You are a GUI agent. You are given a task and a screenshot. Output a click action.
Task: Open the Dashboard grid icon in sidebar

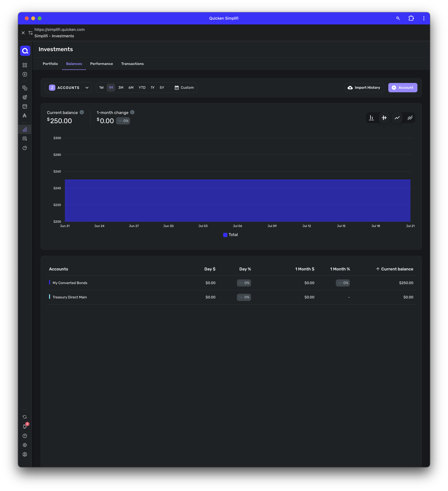[x=25, y=65]
